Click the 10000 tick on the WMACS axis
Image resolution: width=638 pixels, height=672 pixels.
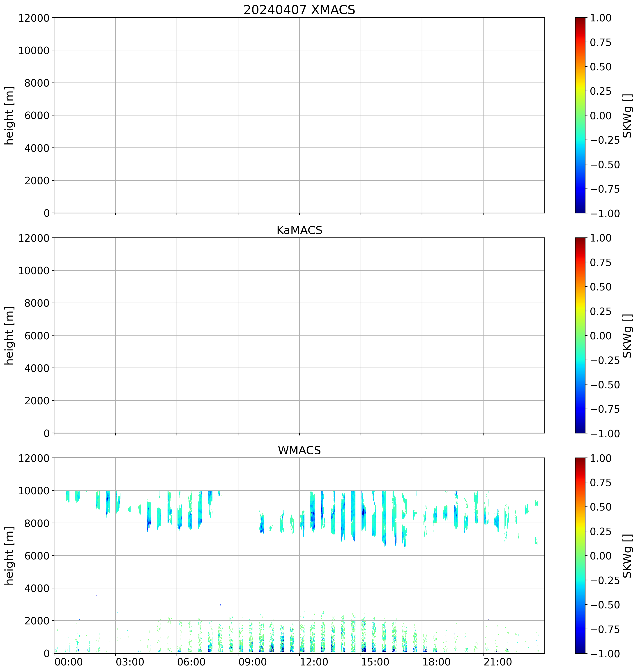pyautogui.click(x=34, y=491)
